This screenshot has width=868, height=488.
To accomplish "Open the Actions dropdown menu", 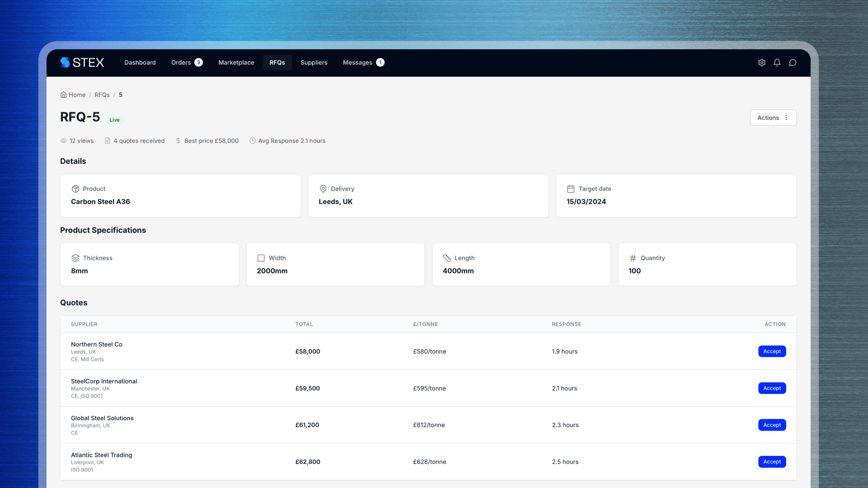I will (773, 117).
